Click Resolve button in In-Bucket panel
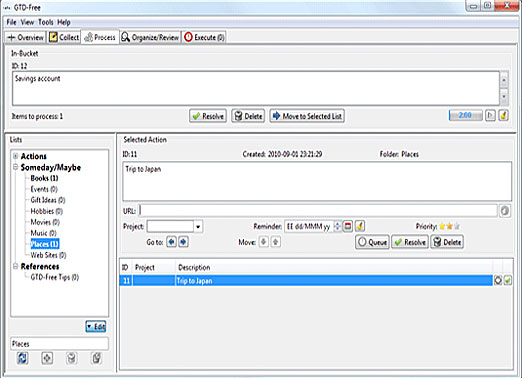522x378 pixels. pyautogui.click(x=208, y=116)
